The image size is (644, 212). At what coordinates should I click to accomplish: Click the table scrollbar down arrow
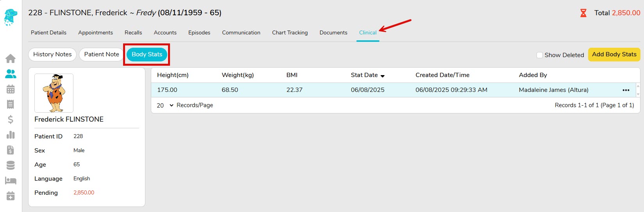638,94
